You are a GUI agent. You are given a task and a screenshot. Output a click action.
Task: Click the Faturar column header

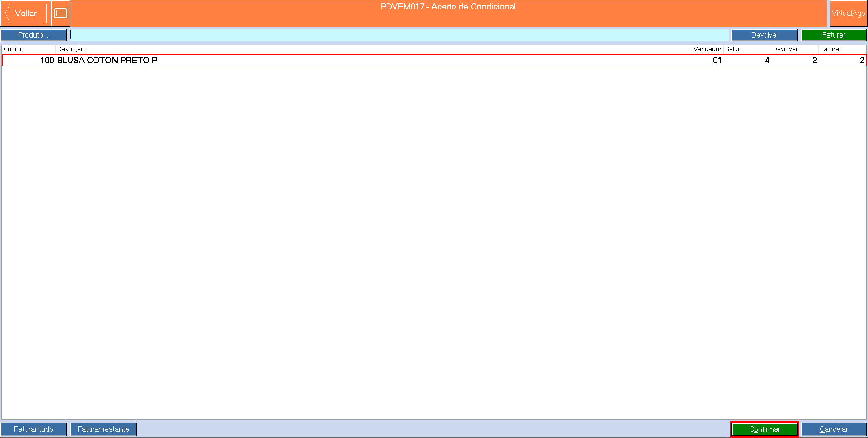pyautogui.click(x=831, y=49)
